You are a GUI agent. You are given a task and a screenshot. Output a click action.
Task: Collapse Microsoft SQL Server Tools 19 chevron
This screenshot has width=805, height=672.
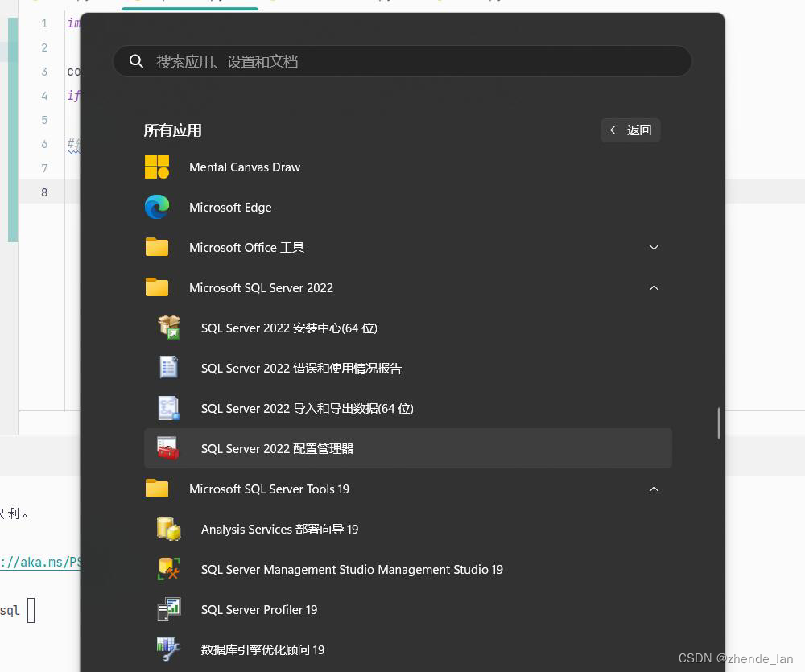654,489
